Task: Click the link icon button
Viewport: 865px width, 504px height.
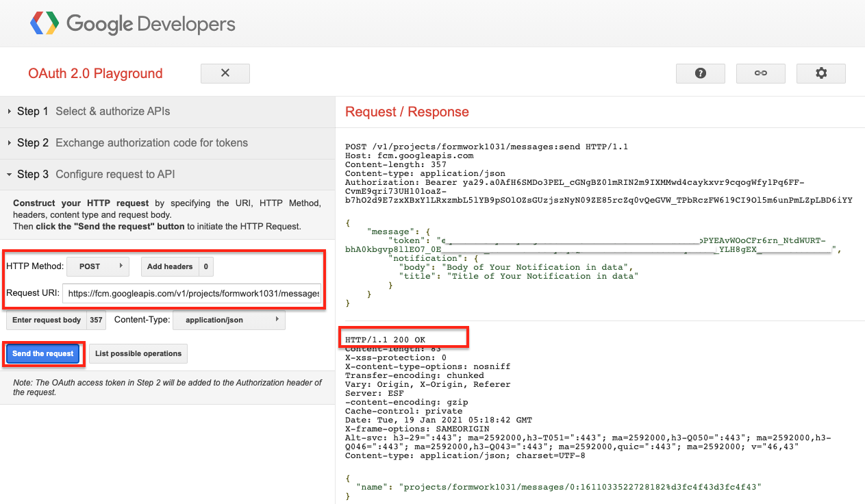Action: 761,73
